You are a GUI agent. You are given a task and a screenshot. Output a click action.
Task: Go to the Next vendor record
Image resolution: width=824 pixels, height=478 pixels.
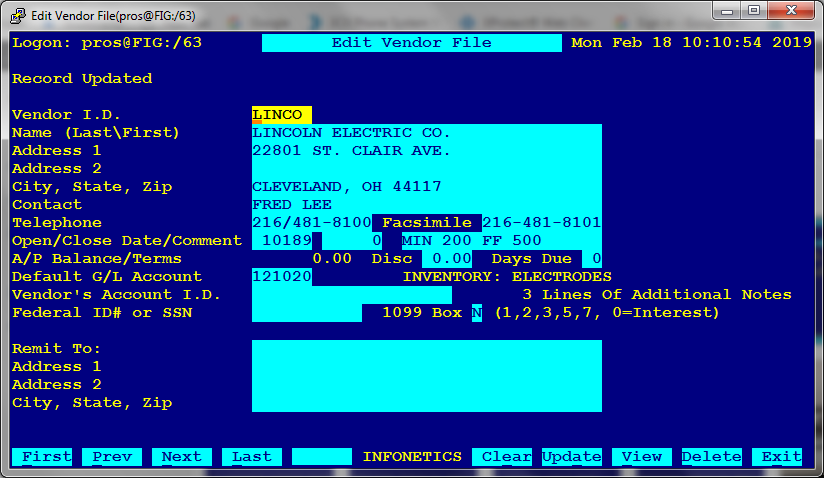point(182,457)
